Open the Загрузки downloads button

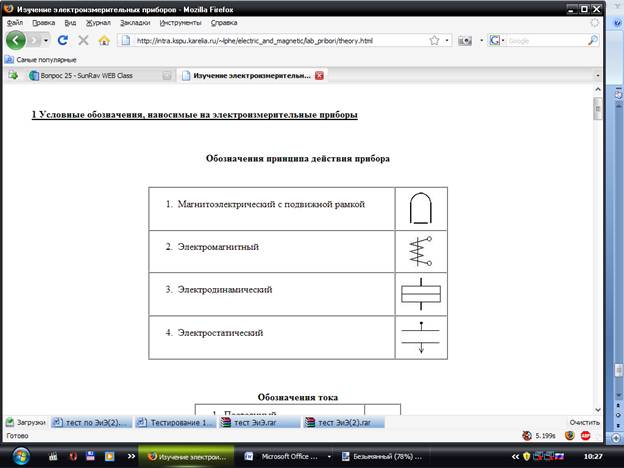tap(26, 422)
